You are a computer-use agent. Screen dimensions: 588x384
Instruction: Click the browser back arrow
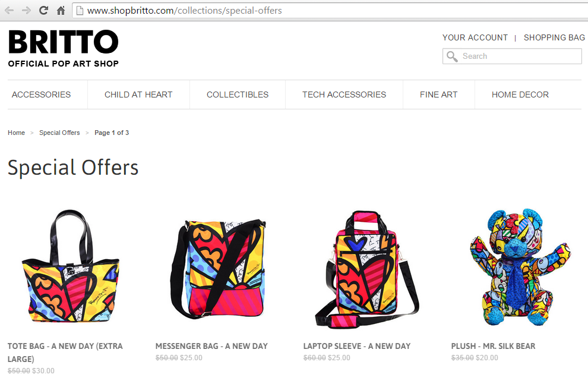click(10, 11)
